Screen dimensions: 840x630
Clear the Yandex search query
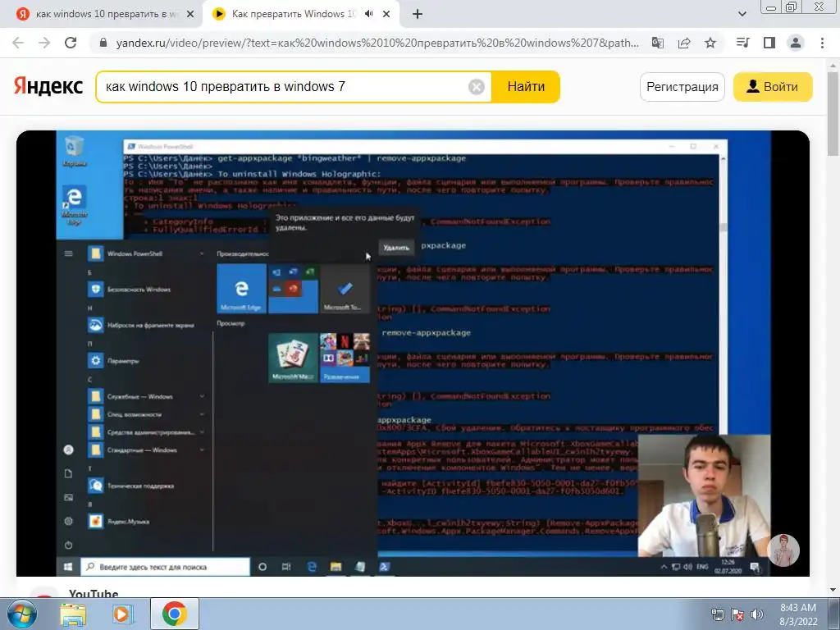(477, 87)
